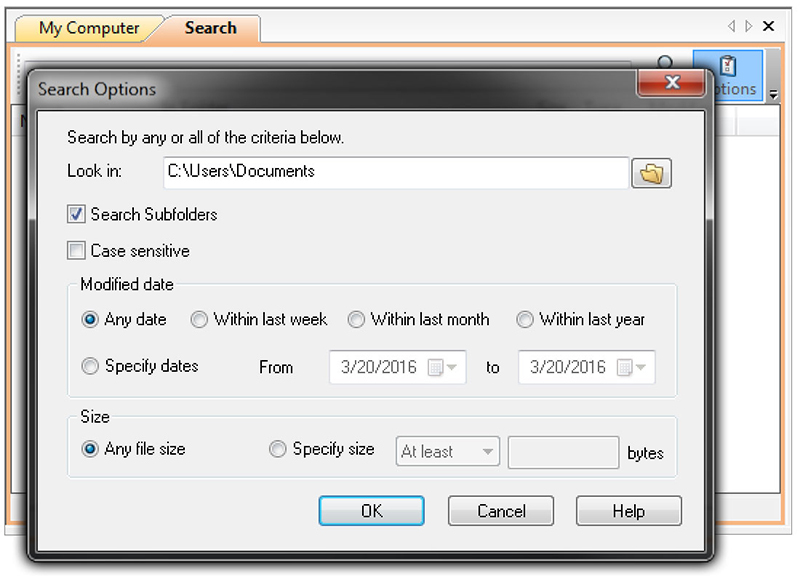Click the magnifier search icon in toolbar

665,63
